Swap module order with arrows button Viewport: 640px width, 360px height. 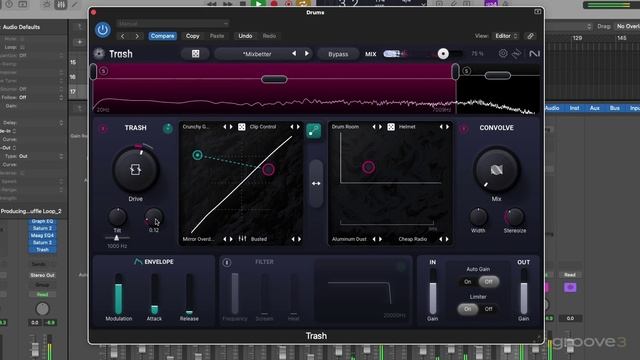coord(316,184)
